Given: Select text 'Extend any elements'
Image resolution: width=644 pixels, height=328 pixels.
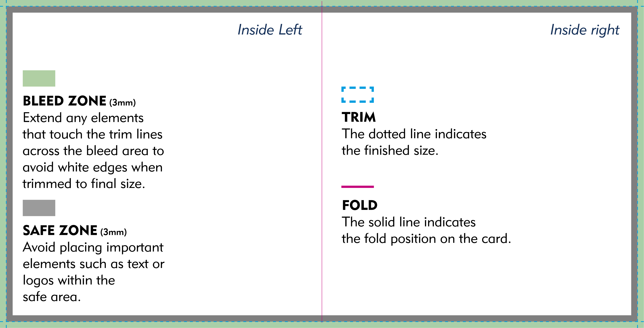Looking at the screenshot, I should point(83,118).
